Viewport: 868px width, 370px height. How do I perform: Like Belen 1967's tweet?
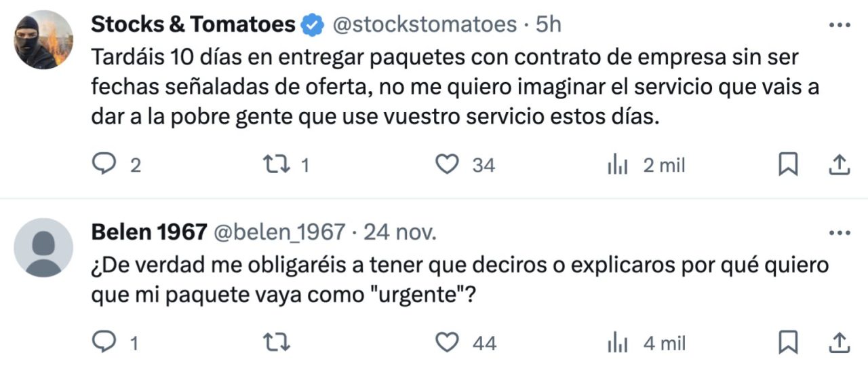(446, 343)
